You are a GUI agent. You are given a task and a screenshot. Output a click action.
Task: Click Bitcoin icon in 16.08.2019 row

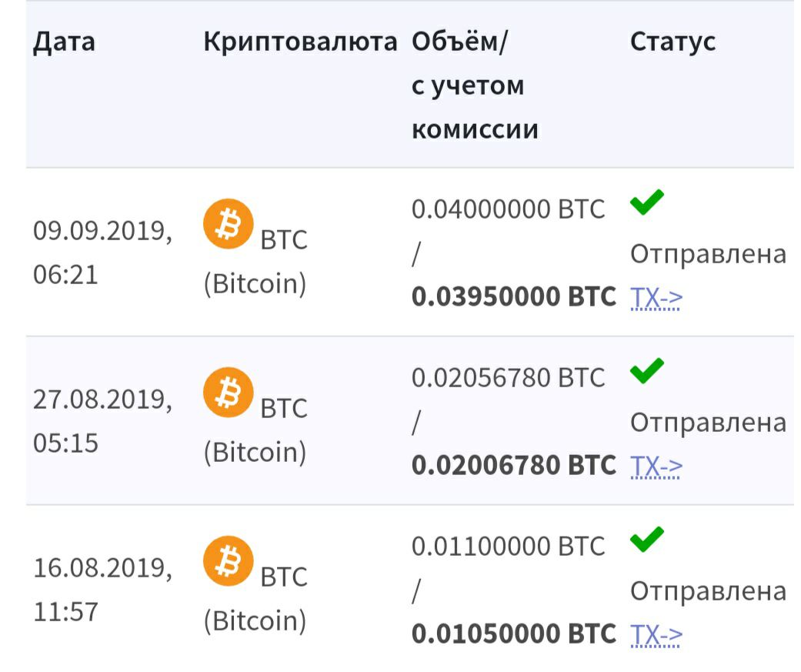click(228, 561)
